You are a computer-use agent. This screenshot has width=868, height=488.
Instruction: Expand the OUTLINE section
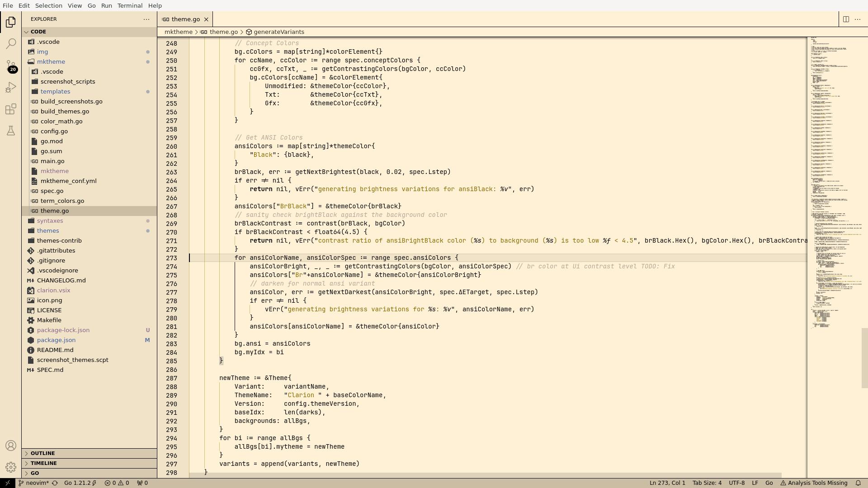tap(43, 453)
